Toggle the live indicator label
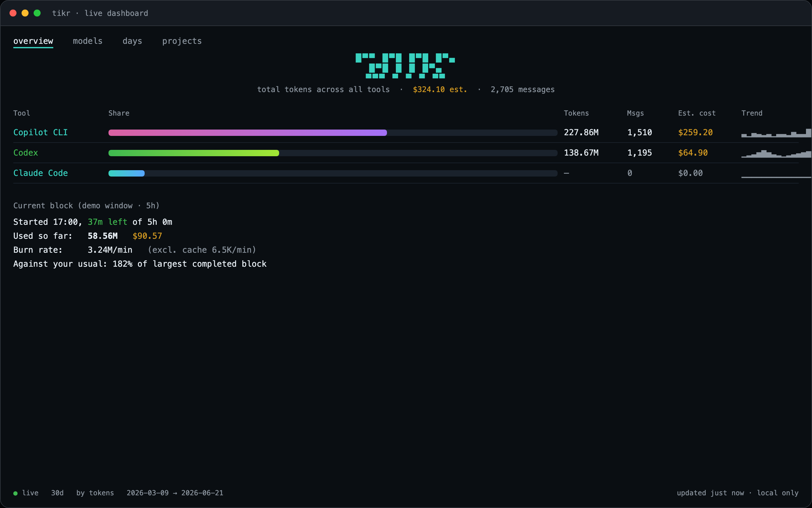 coord(30,493)
